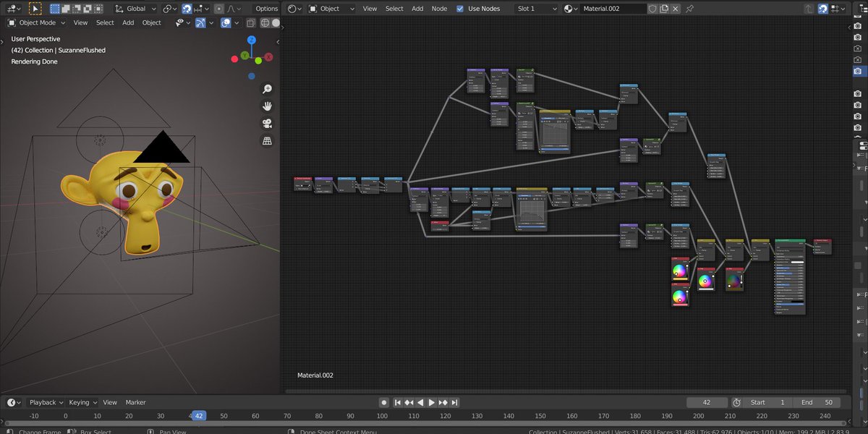Viewport: 868px width, 434px height.
Task: Open the Playback popover
Action: [46, 402]
